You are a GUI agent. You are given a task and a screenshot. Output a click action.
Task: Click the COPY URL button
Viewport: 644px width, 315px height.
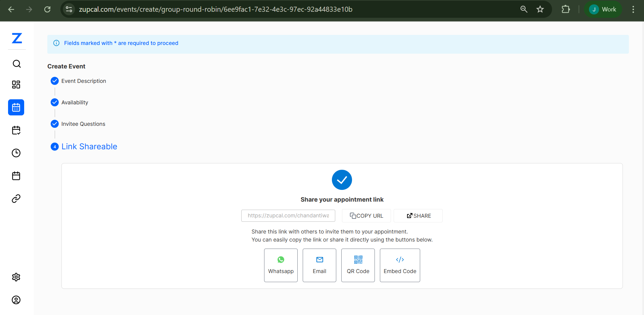click(366, 216)
